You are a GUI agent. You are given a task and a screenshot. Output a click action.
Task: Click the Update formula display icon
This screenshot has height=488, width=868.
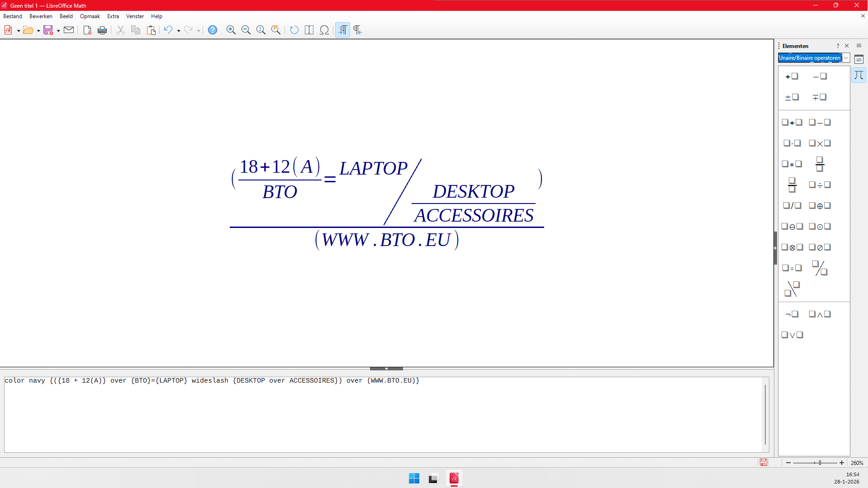pyautogui.click(x=294, y=30)
